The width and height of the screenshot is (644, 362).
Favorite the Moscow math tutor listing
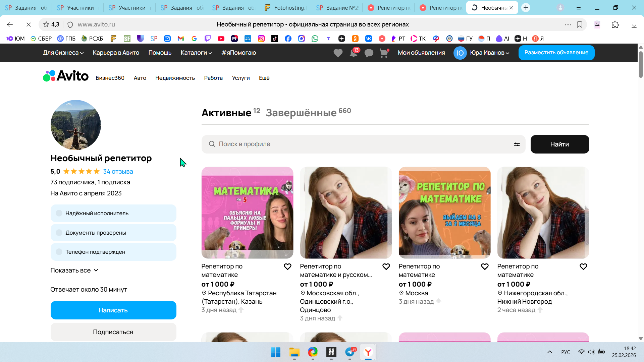(485, 266)
